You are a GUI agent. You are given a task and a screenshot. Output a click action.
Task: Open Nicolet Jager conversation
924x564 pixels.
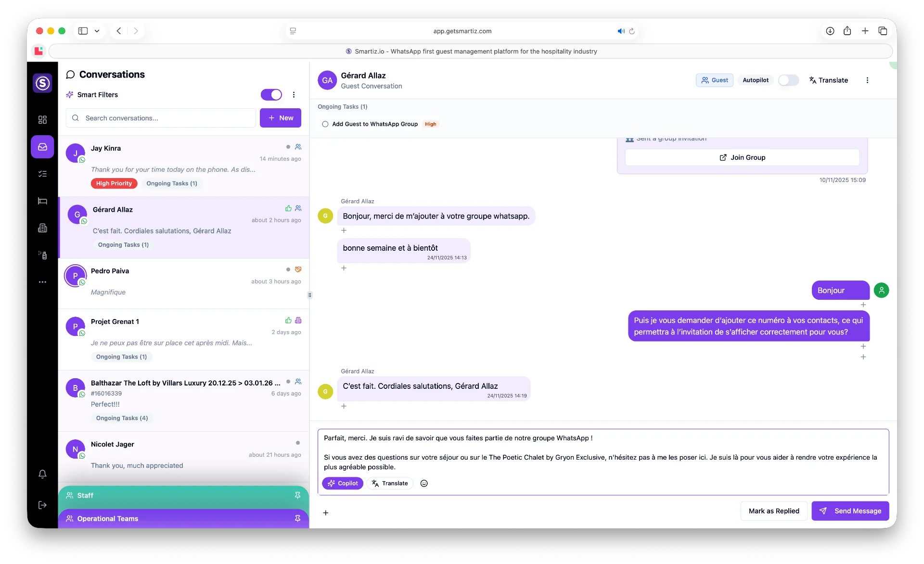(183, 457)
